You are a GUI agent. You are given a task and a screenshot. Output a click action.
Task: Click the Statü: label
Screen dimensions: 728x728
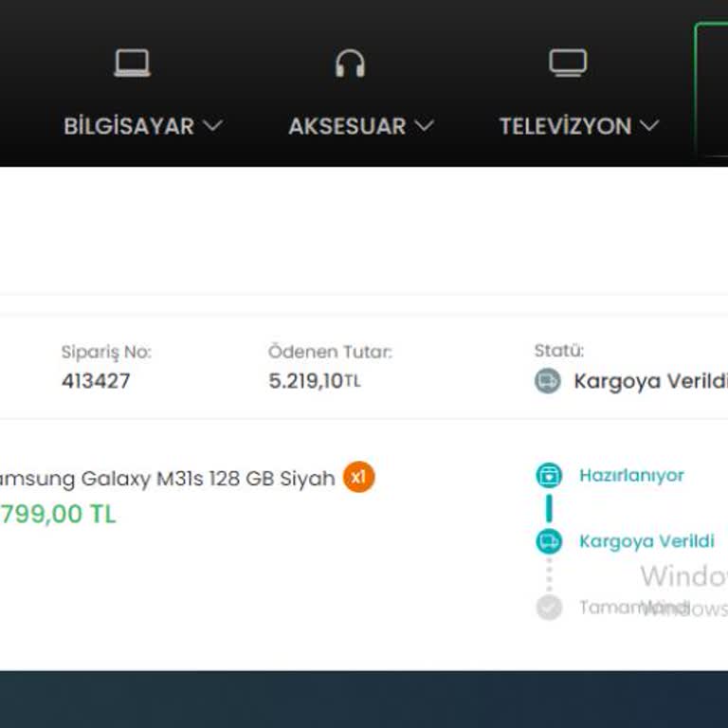click(x=559, y=351)
